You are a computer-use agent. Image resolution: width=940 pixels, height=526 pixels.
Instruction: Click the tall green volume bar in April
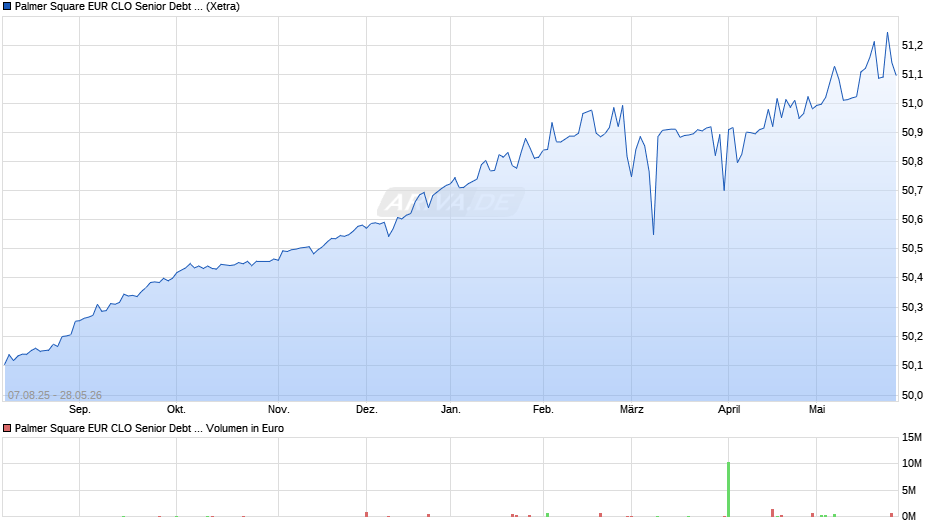tap(728, 489)
